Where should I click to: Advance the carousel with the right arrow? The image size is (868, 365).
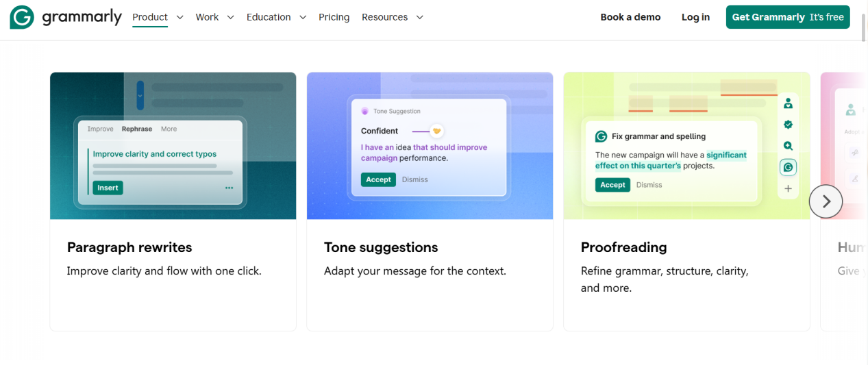(x=826, y=201)
